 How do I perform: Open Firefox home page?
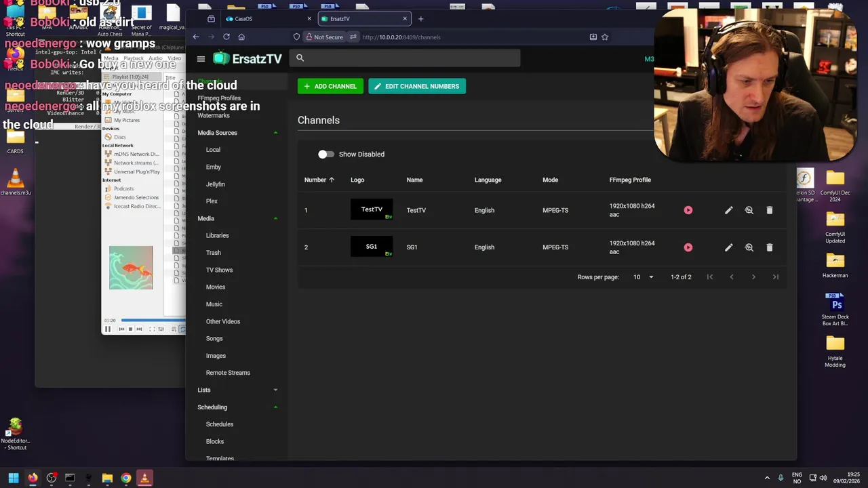tap(241, 37)
